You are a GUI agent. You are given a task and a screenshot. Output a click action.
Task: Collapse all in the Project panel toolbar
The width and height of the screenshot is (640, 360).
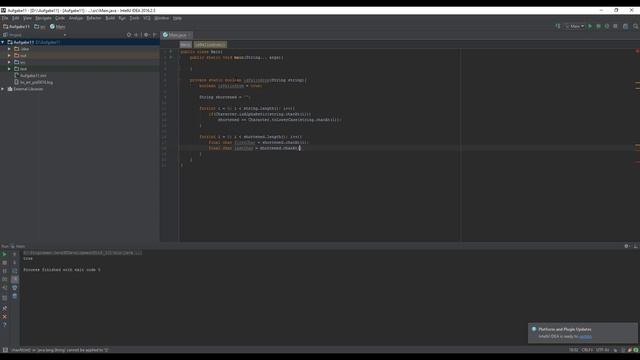pyautogui.click(x=136, y=35)
